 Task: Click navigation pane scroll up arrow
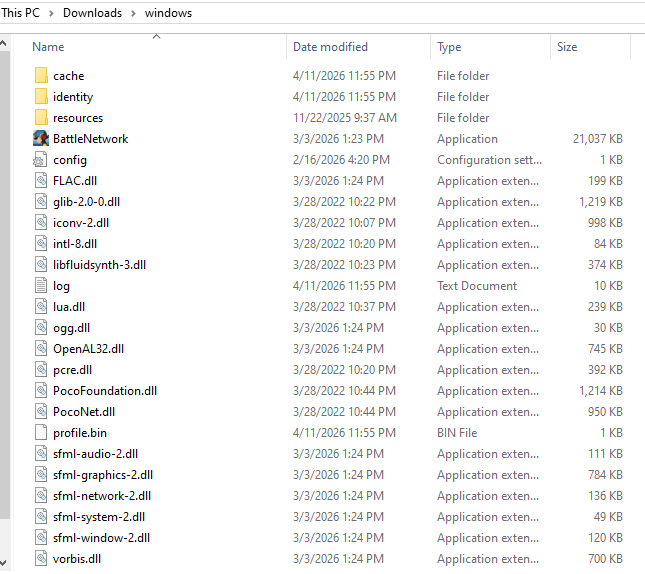coord(3,43)
